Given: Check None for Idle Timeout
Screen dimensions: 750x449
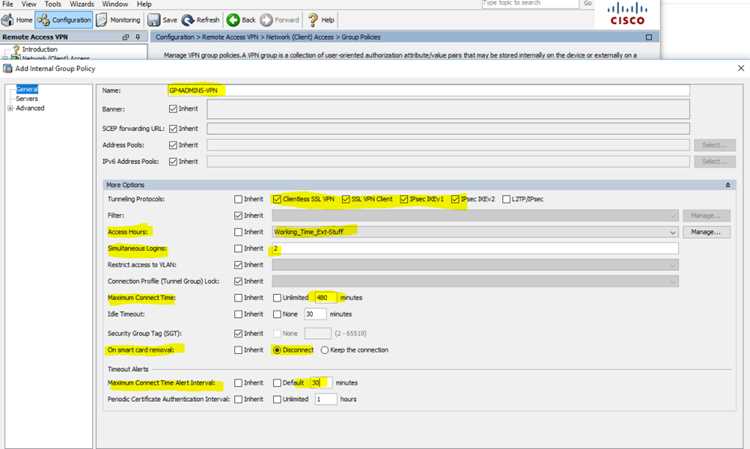Looking at the screenshot, I should 277,314.
